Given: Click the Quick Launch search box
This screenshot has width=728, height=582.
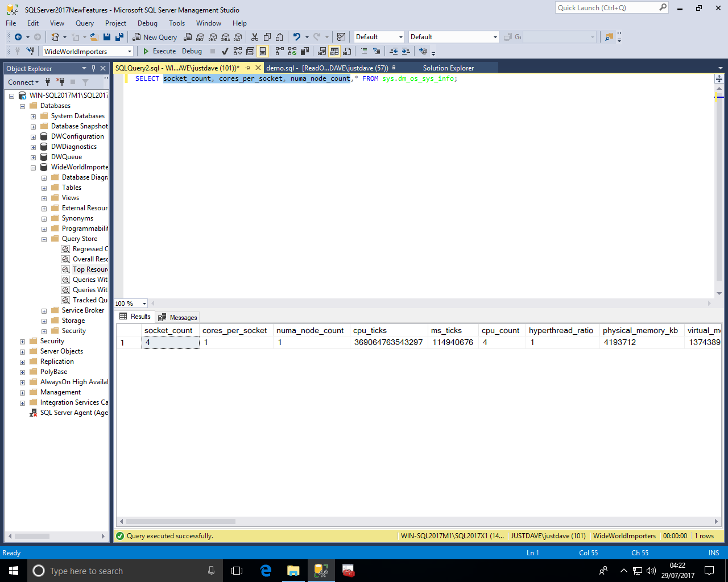Looking at the screenshot, I should click(x=606, y=8).
